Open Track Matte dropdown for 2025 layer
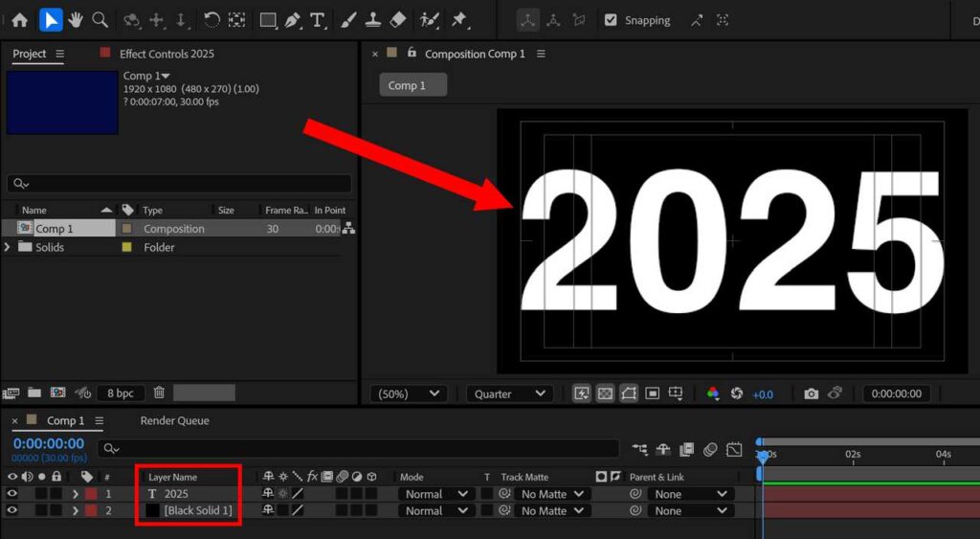This screenshot has height=539, width=980. click(552, 494)
